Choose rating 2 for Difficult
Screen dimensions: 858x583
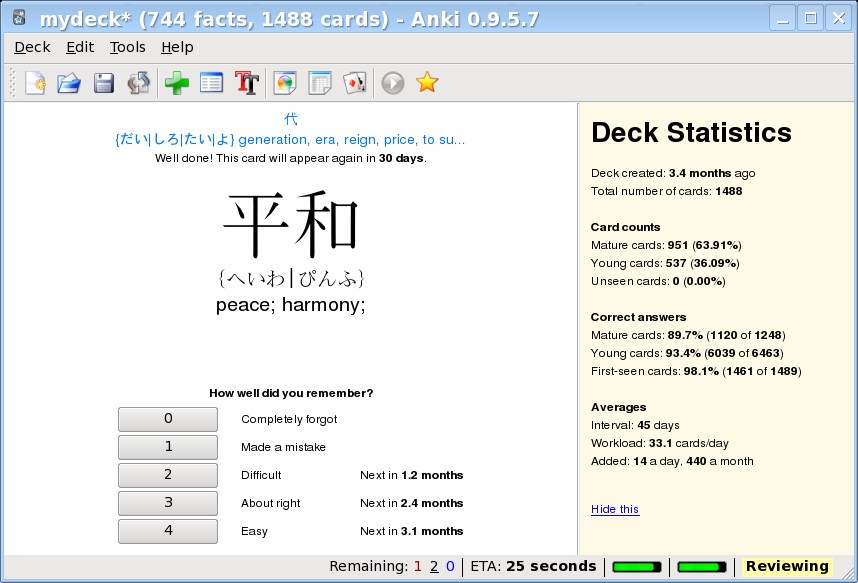(x=168, y=475)
